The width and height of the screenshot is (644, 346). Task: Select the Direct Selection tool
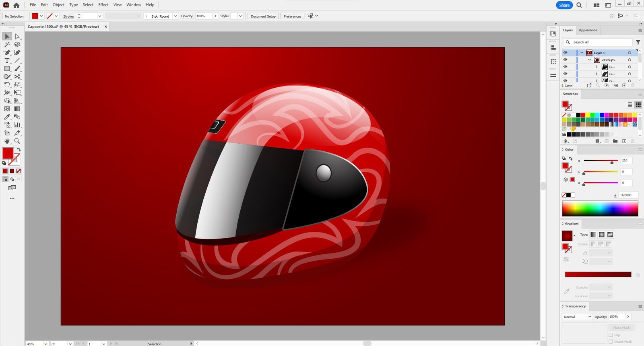17,37
